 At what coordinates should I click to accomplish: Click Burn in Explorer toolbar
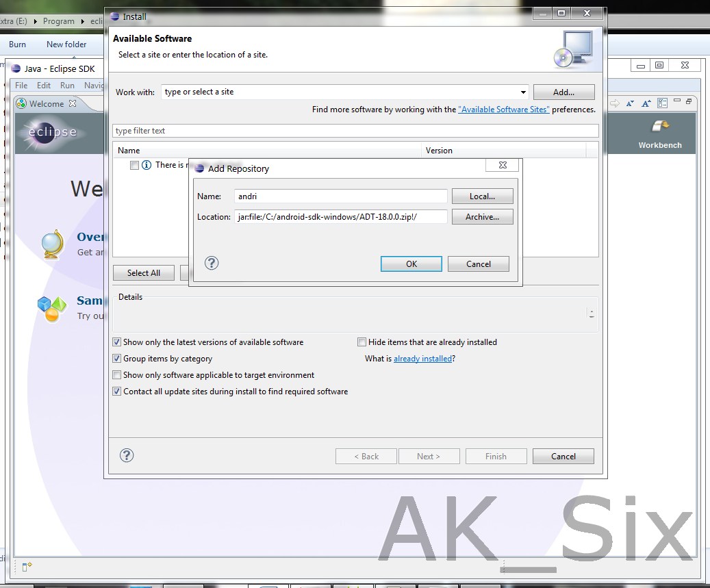[17, 44]
